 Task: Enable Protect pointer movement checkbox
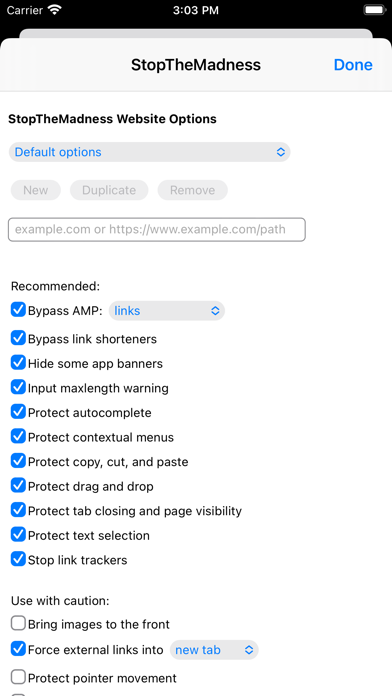(18, 677)
